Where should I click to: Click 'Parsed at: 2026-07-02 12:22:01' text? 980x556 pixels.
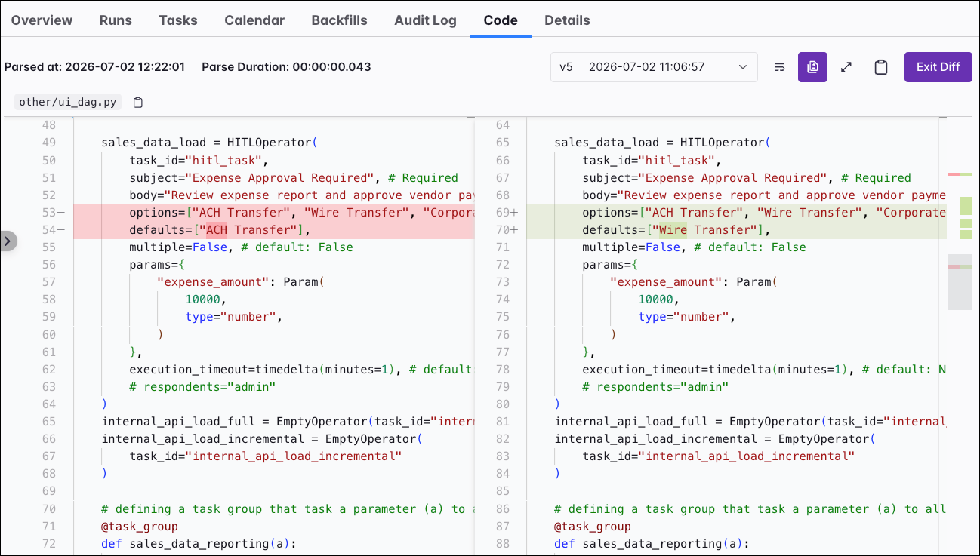(94, 67)
